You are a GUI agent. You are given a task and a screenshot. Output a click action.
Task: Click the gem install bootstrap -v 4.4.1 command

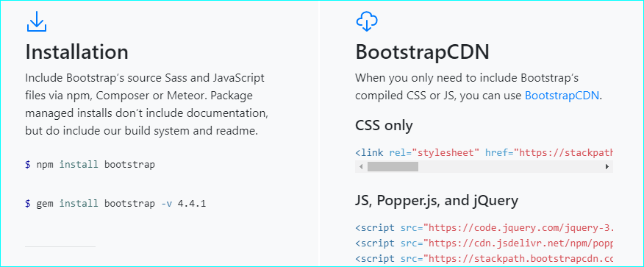pos(115,203)
